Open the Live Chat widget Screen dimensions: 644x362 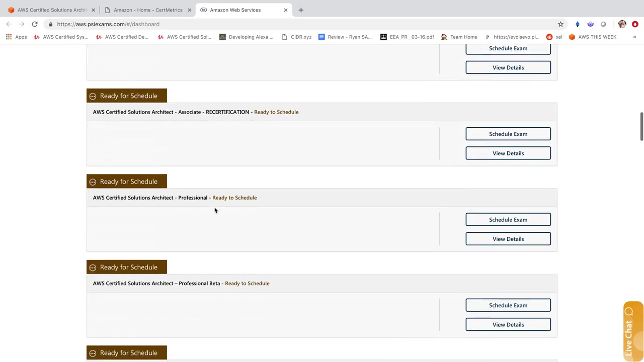tap(633, 331)
